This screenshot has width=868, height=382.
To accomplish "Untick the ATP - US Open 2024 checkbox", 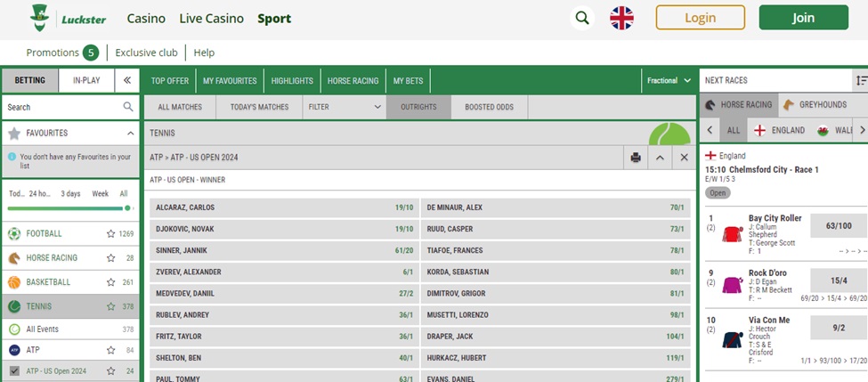I will (14, 371).
